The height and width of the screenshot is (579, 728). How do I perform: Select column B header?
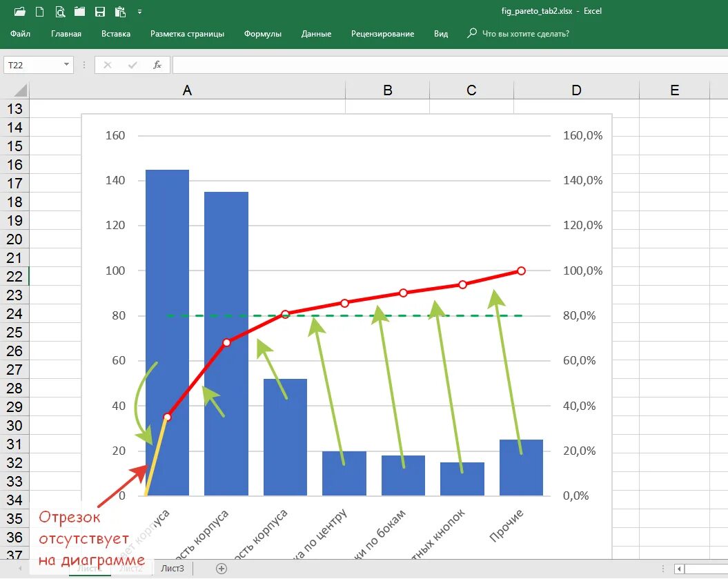tap(388, 90)
